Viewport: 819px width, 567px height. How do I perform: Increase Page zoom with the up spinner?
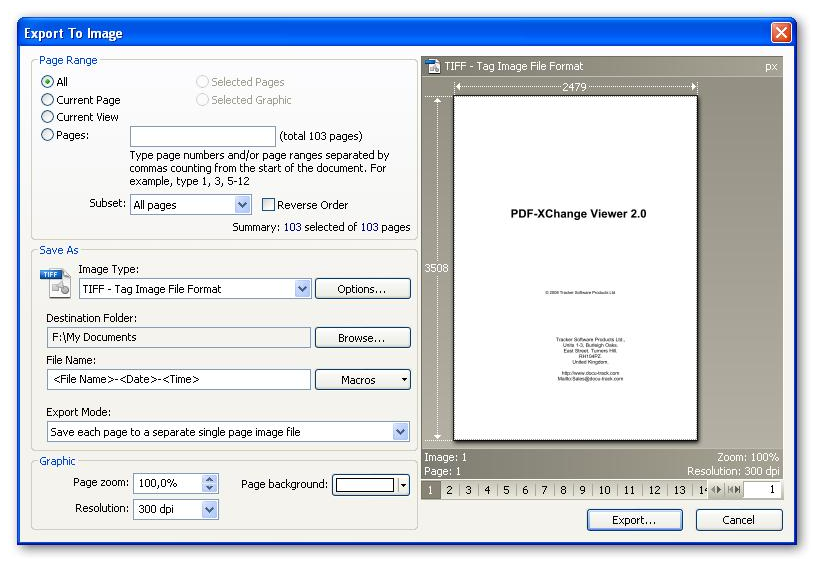(209, 479)
